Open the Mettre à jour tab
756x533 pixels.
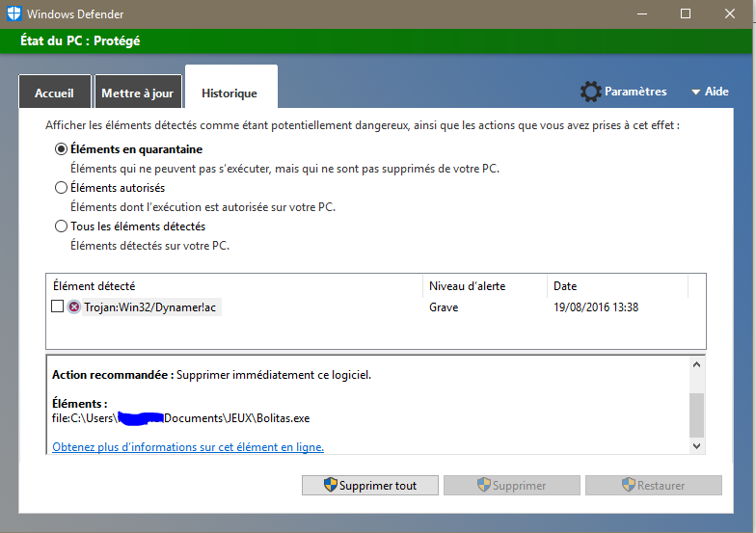(x=138, y=92)
